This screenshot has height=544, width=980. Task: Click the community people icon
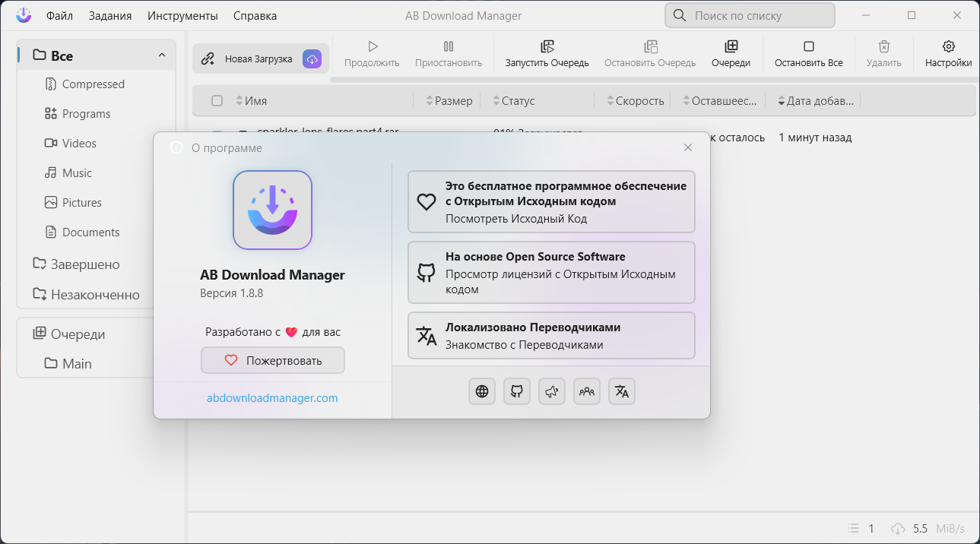pos(587,391)
